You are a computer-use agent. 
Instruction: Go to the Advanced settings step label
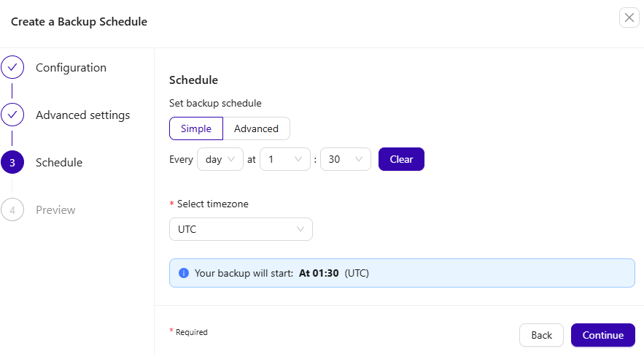point(82,115)
